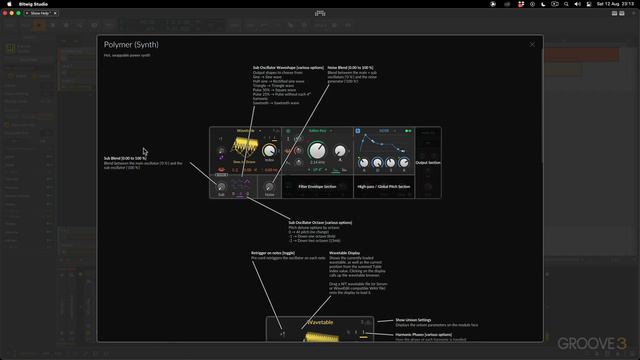640x360 pixels.
Task: Select sub oscillator octave 0
Action: (x=233, y=194)
